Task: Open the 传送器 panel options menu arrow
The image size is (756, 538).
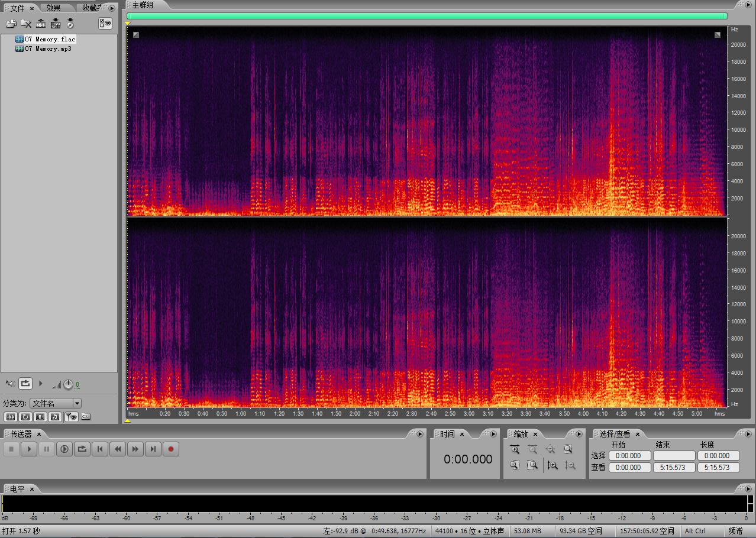Action: [420, 434]
